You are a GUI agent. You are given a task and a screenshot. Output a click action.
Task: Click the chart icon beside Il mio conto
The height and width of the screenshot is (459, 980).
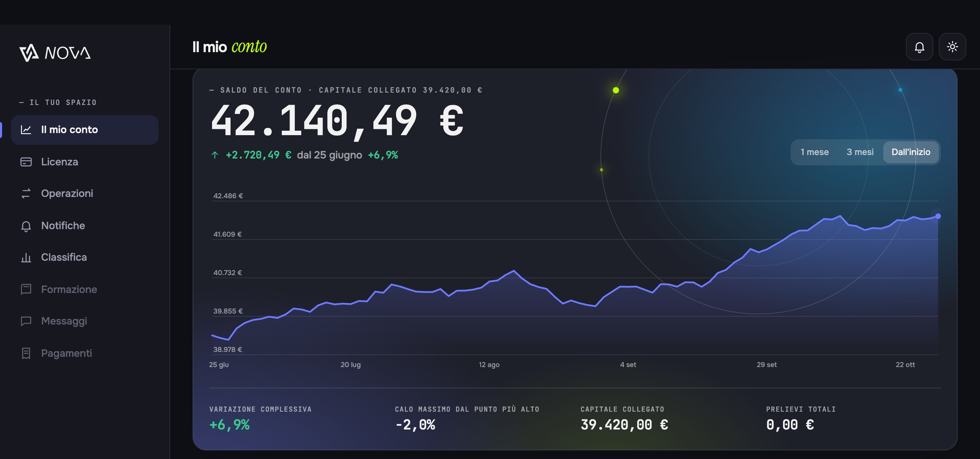coord(26,130)
